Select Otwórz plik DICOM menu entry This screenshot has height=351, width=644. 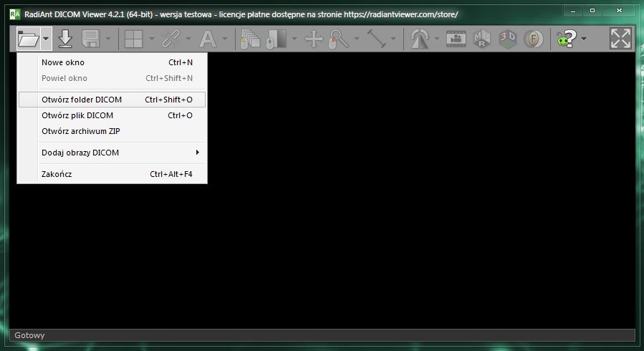coord(112,115)
